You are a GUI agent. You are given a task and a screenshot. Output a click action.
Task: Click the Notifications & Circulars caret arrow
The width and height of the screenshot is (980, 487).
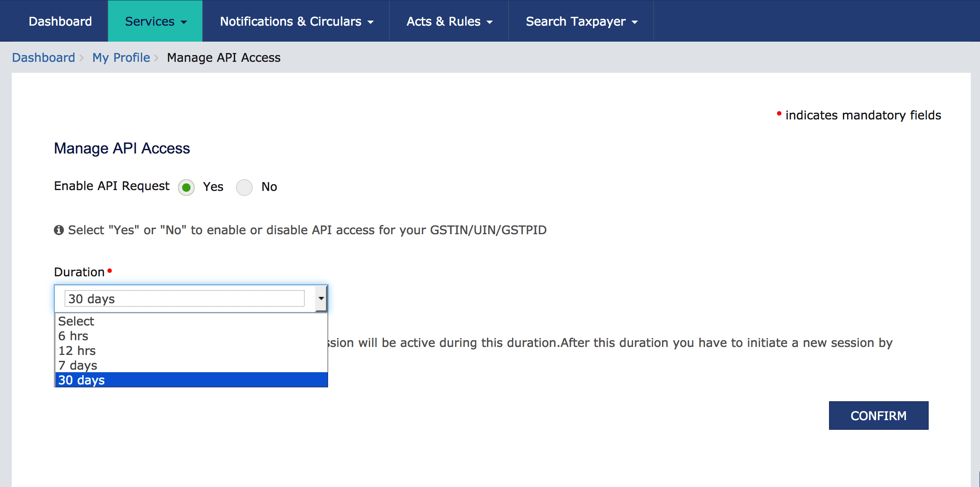pyautogui.click(x=371, y=22)
